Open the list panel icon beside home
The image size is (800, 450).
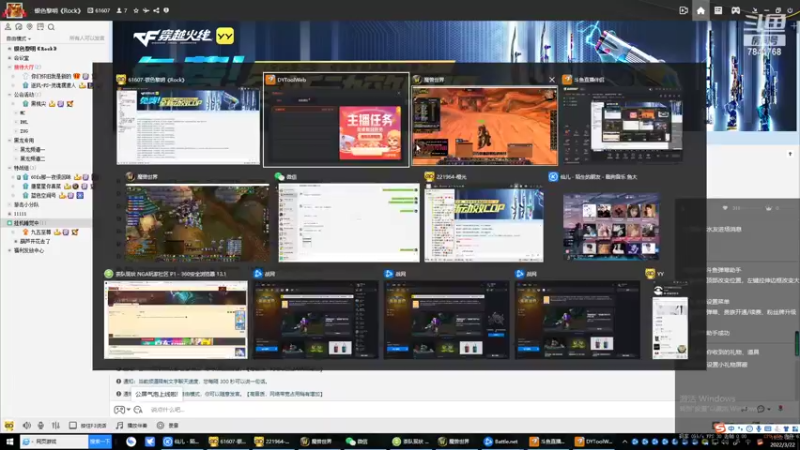tap(718, 10)
